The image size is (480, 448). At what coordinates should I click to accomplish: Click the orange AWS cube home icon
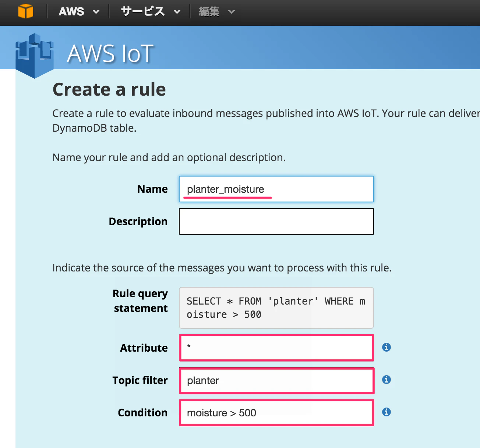pos(26,11)
